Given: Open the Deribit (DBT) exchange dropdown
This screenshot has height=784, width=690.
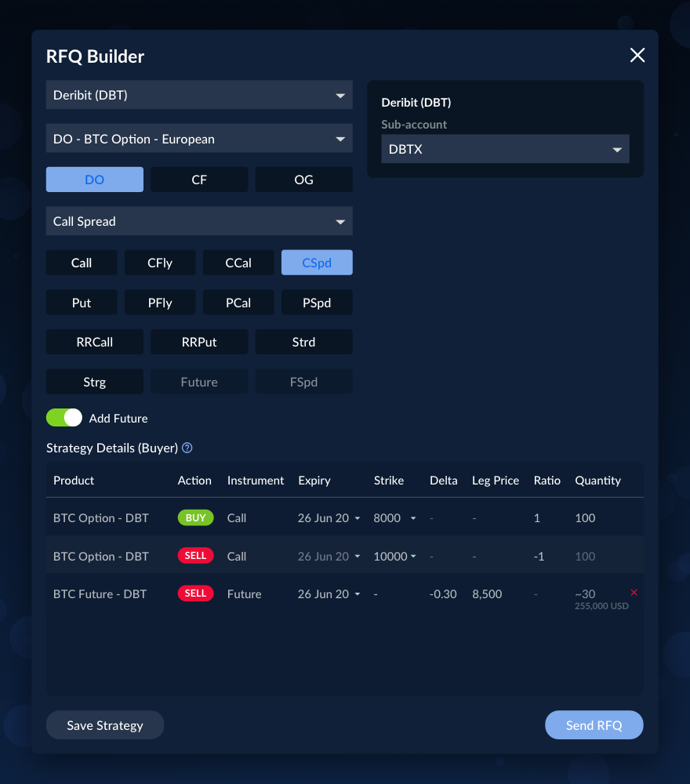Looking at the screenshot, I should [x=199, y=96].
